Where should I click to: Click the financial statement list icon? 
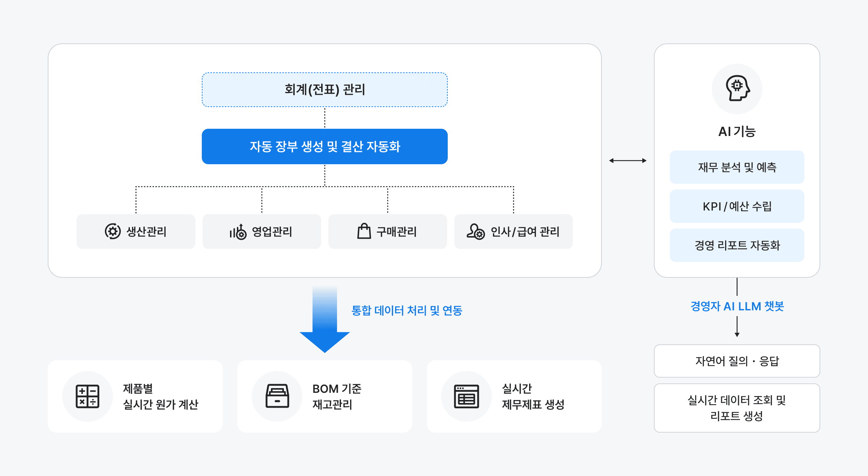coord(467,396)
